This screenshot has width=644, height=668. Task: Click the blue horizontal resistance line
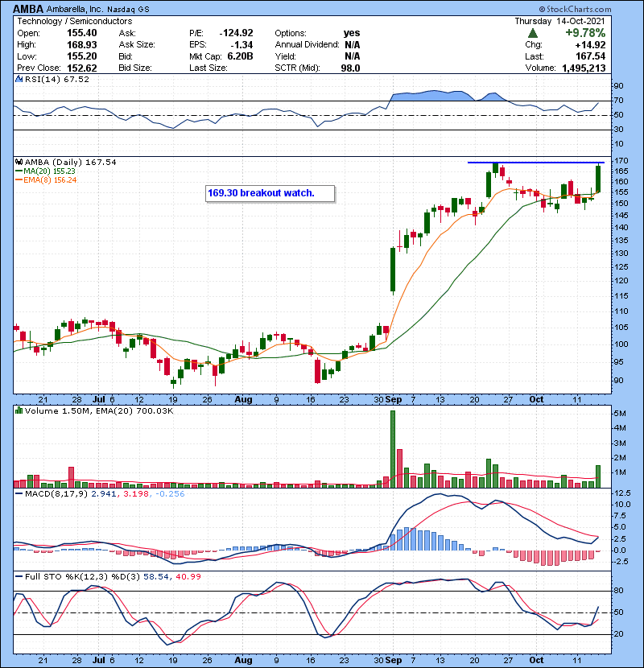pos(531,163)
